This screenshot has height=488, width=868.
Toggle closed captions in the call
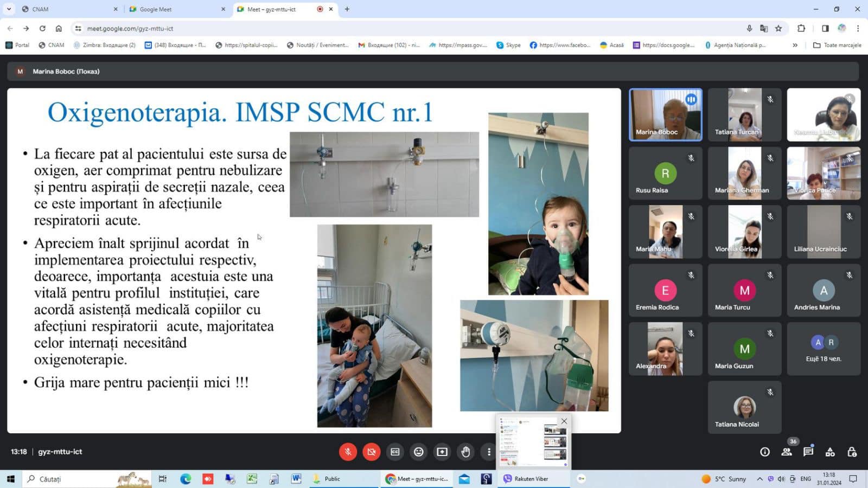pos(395,452)
